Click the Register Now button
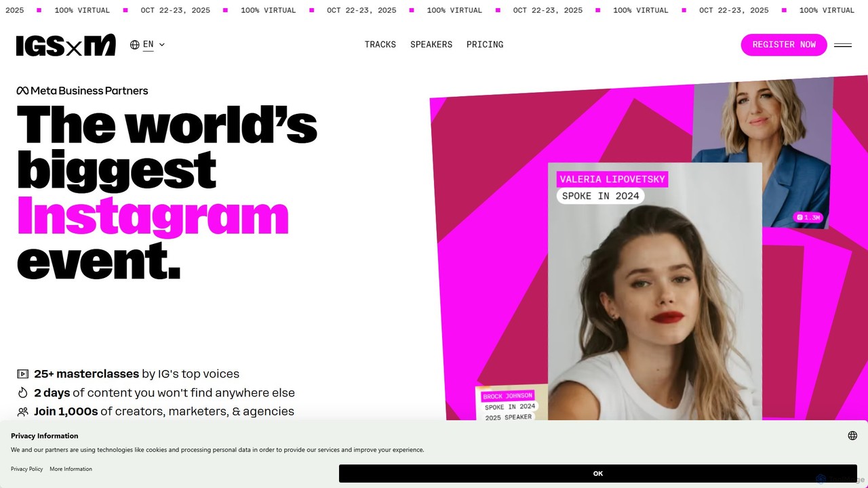The height and width of the screenshot is (488, 868). pyautogui.click(x=784, y=45)
